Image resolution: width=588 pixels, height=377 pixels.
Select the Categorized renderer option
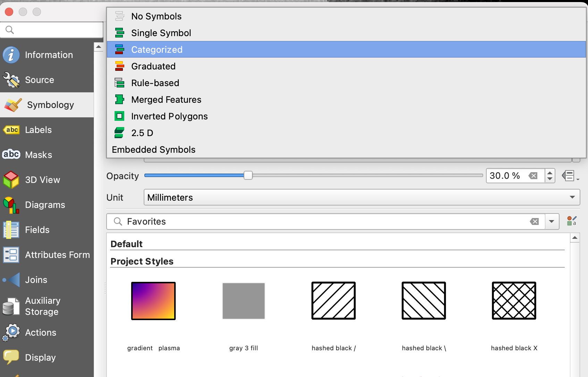[x=346, y=50]
